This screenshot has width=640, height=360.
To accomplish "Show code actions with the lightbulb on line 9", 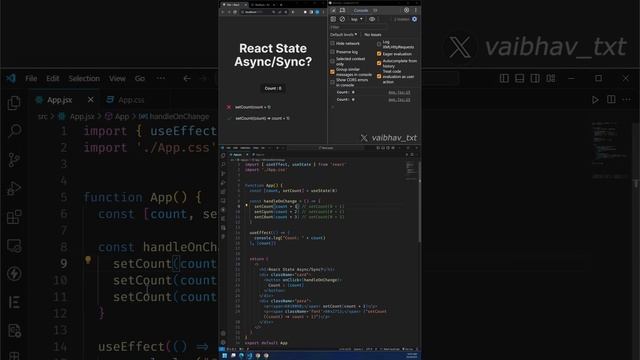I will point(88,260).
